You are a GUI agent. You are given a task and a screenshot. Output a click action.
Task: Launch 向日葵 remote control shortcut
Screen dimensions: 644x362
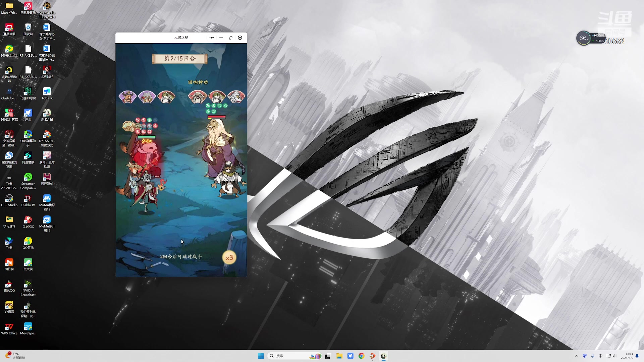click(9, 265)
